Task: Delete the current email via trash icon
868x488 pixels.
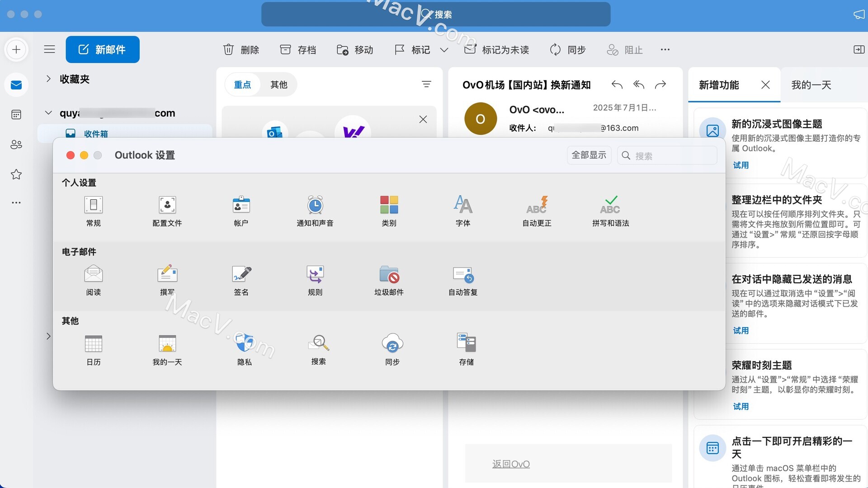Action: coord(241,50)
